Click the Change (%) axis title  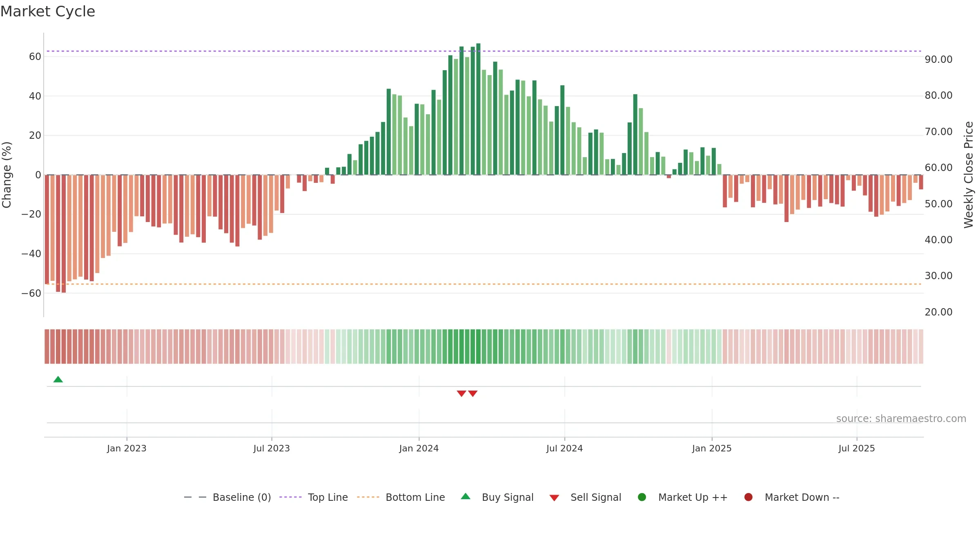pos(7,175)
